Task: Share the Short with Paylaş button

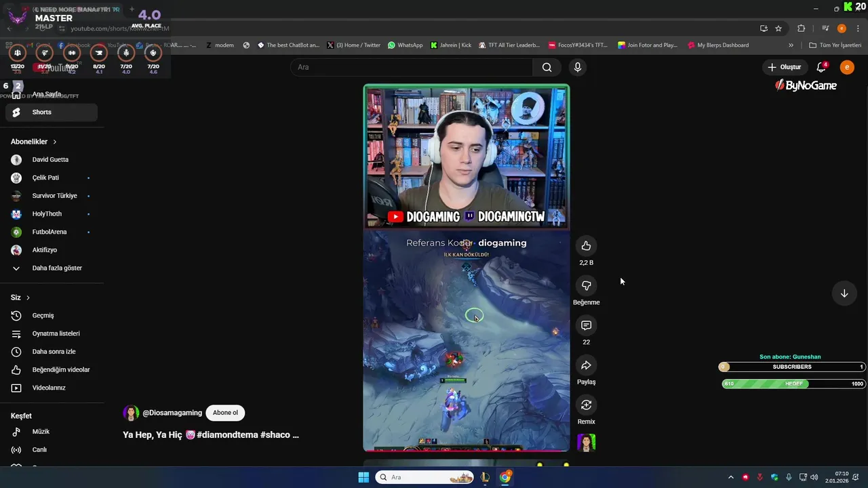Action: click(586, 365)
